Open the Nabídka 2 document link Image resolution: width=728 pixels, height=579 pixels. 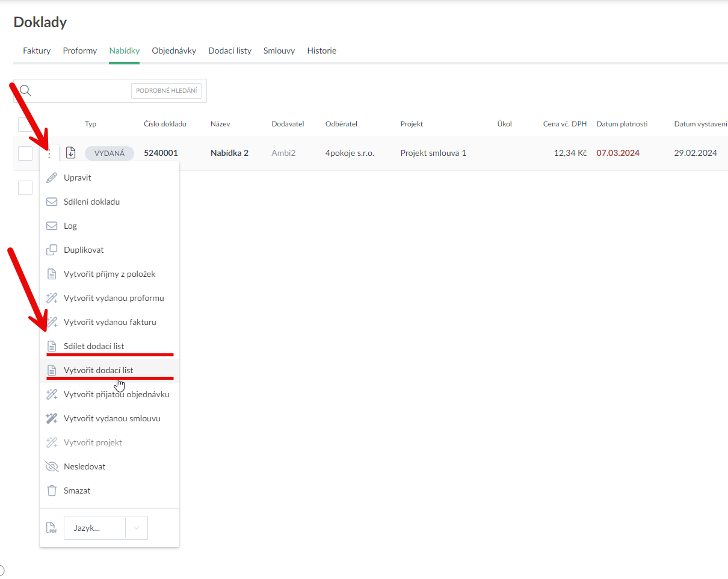pos(229,153)
